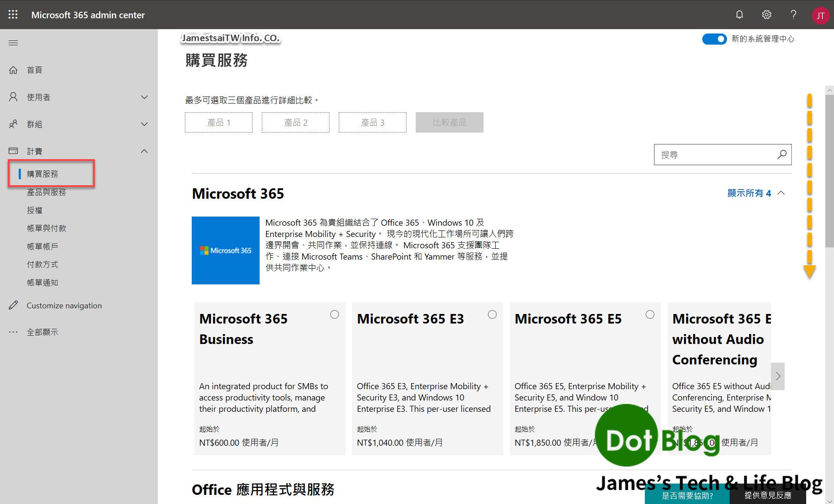
Task: Expand the 群組 menu chevron
Action: [144, 124]
